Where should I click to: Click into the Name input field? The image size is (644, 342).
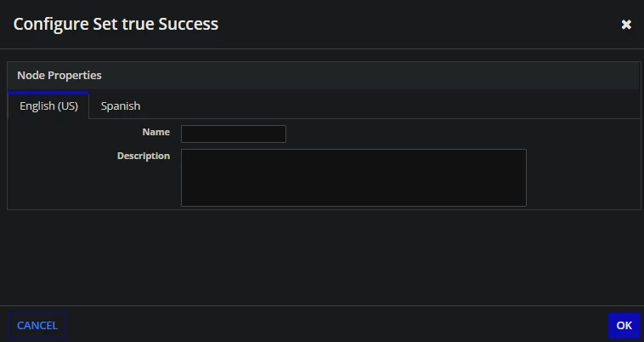pos(234,134)
